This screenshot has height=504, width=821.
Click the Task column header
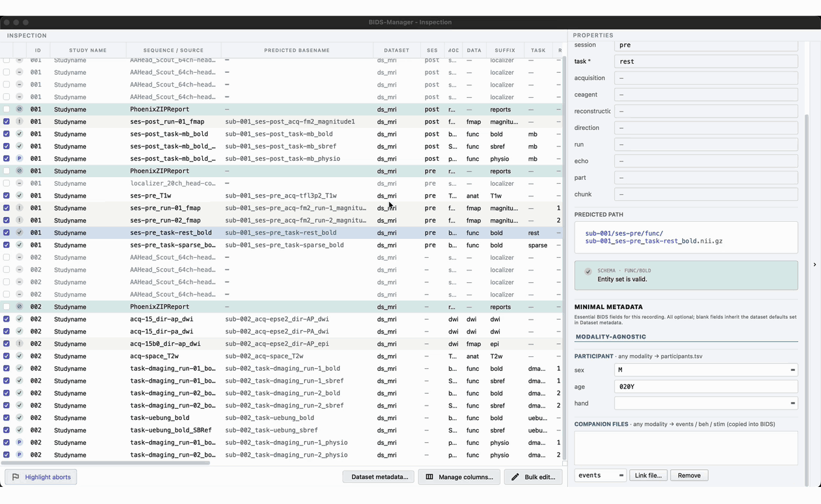pos(538,51)
